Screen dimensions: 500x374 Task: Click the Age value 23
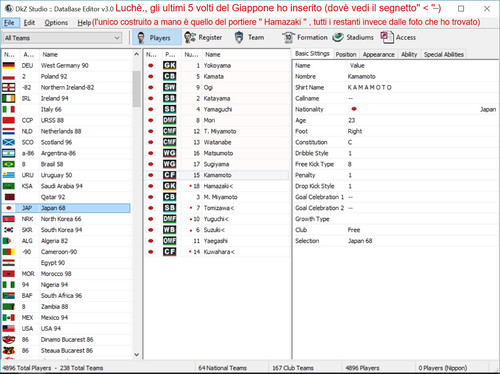[x=351, y=120]
